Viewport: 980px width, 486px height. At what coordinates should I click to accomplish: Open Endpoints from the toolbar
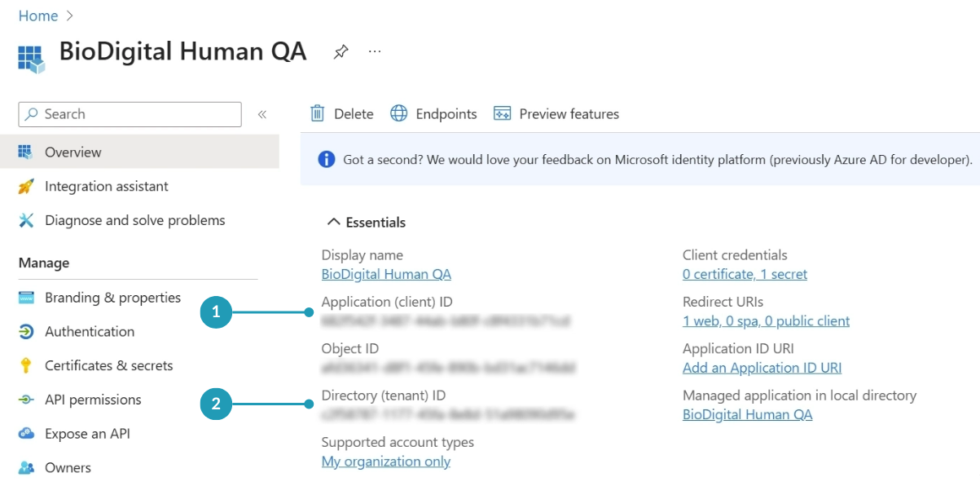(433, 113)
